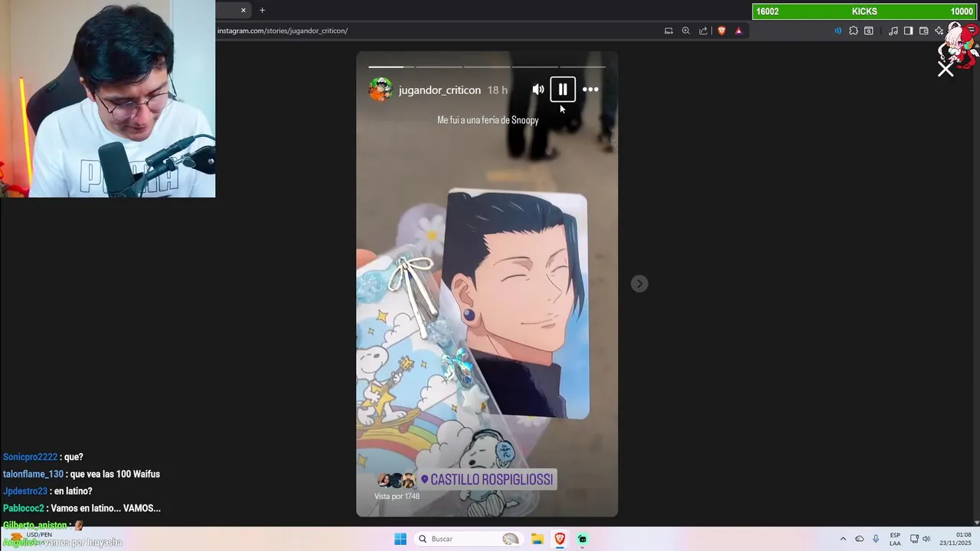Click the '18 h' story timestamp
The height and width of the screenshot is (551, 980).
coord(498,90)
